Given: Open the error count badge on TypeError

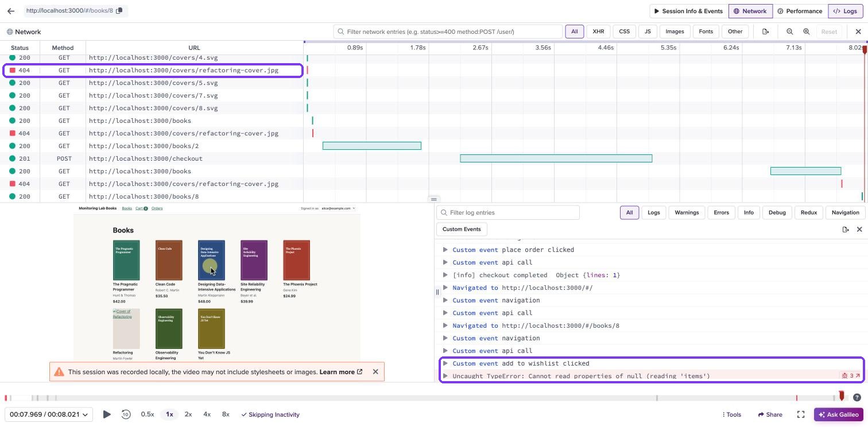Looking at the screenshot, I should pyautogui.click(x=851, y=376).
